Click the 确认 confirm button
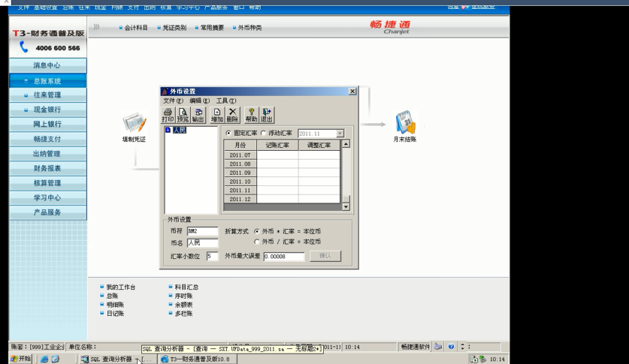The image size is (629, 364). pyautogui.click(x=325, y=256)
